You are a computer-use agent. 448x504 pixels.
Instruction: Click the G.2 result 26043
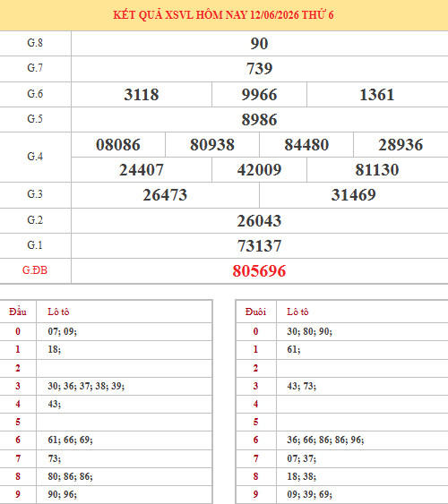coord(259,221)
